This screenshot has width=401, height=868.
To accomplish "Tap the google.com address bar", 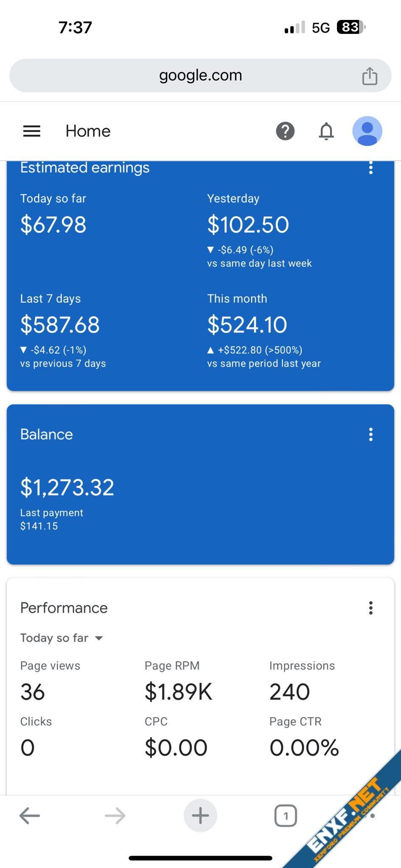I will click(200, 75).
